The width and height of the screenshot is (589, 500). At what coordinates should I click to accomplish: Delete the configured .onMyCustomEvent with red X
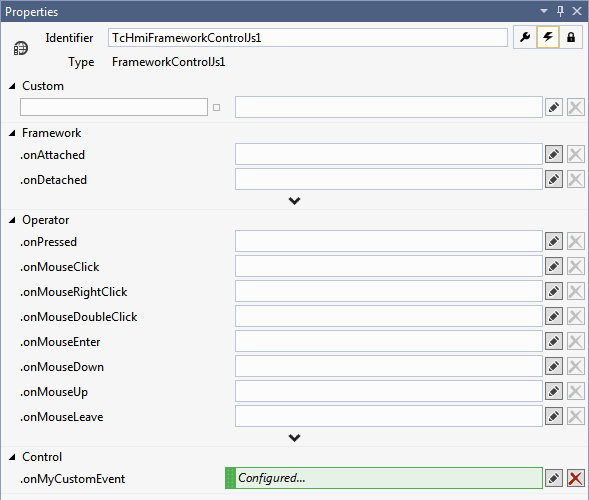575,478
